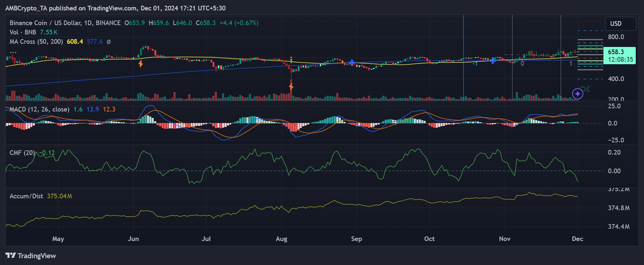This screenshot has height=265, width=644.
Task: Click the 800.0 price scale label
Action: click(616, 37)
